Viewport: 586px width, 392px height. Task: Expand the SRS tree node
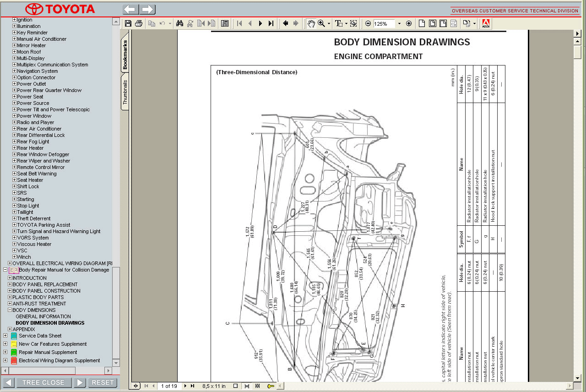click(x=14, y=193)
